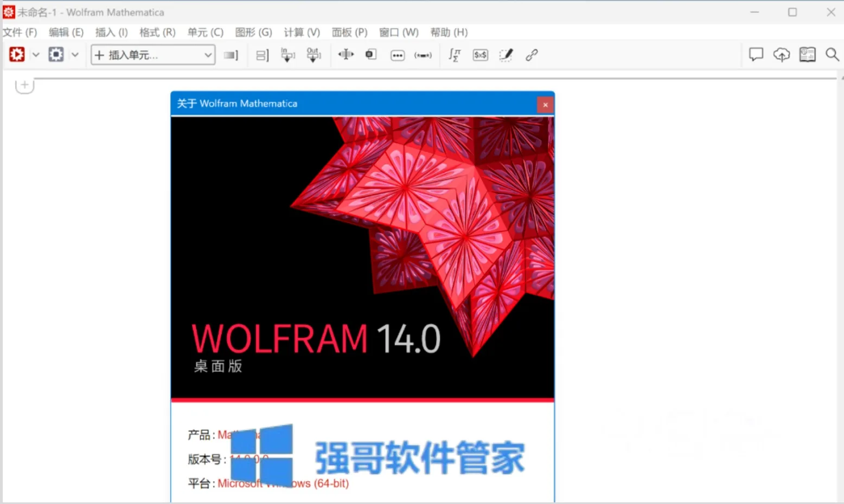Click the gray gear settings toolbar icon

pyautogui.click(x=56, y=54)
